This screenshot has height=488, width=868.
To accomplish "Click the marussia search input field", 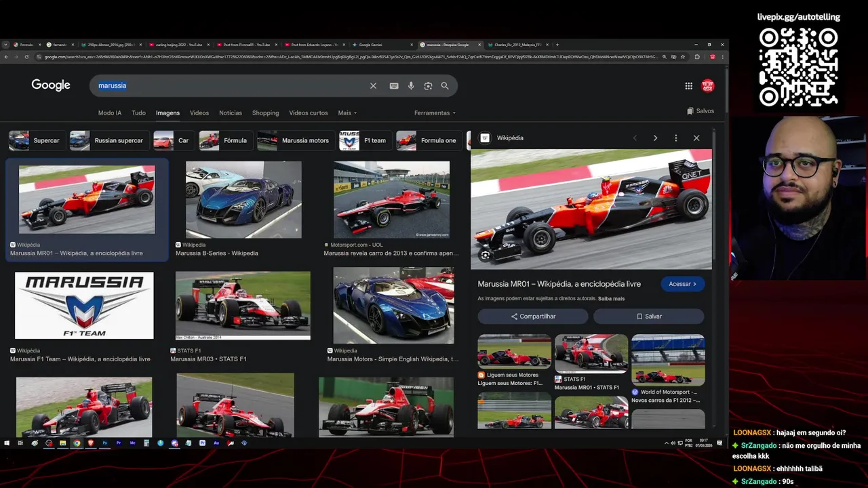I will click(x=231, y=86).
